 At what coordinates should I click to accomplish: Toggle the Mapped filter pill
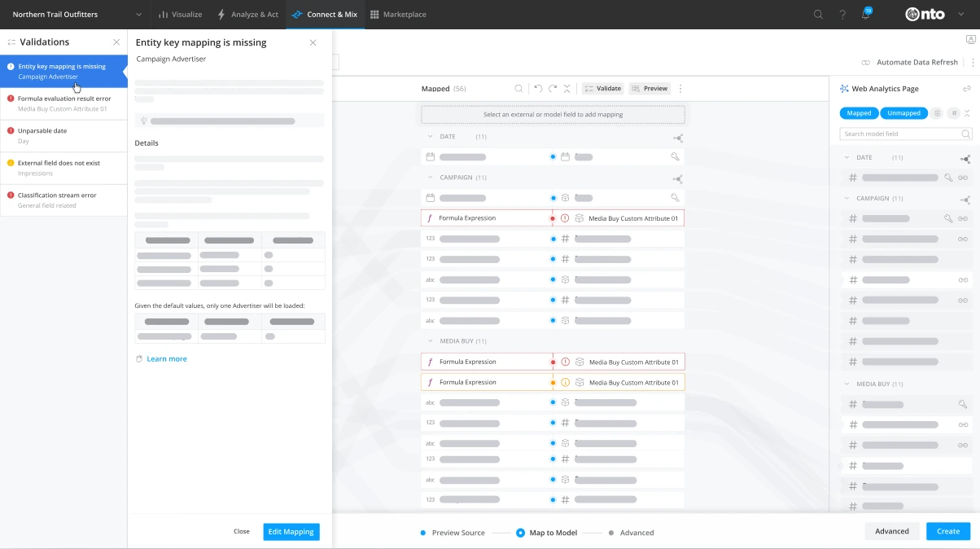(x=859, y=113)
